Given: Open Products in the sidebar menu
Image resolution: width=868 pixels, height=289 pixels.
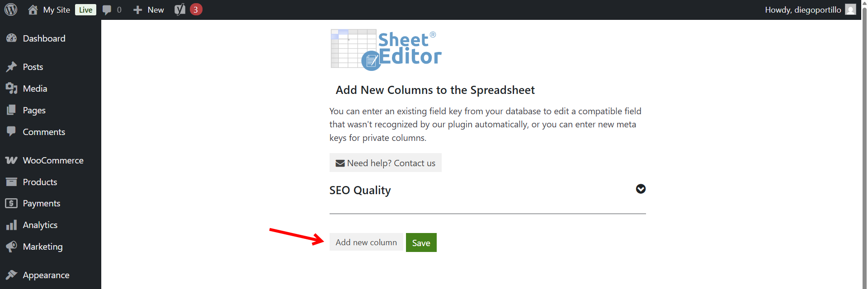Looking at the screenshot, I should [40, 182].
